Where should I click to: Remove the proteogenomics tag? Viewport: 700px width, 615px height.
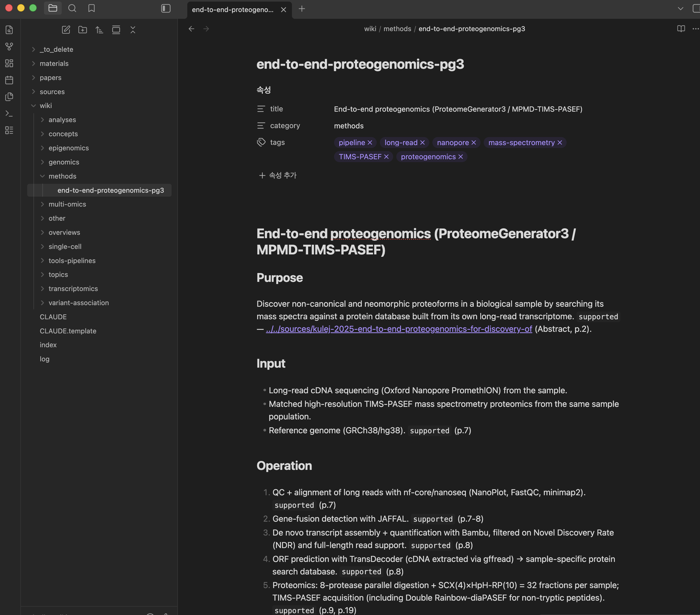click(x=461, y=157)
